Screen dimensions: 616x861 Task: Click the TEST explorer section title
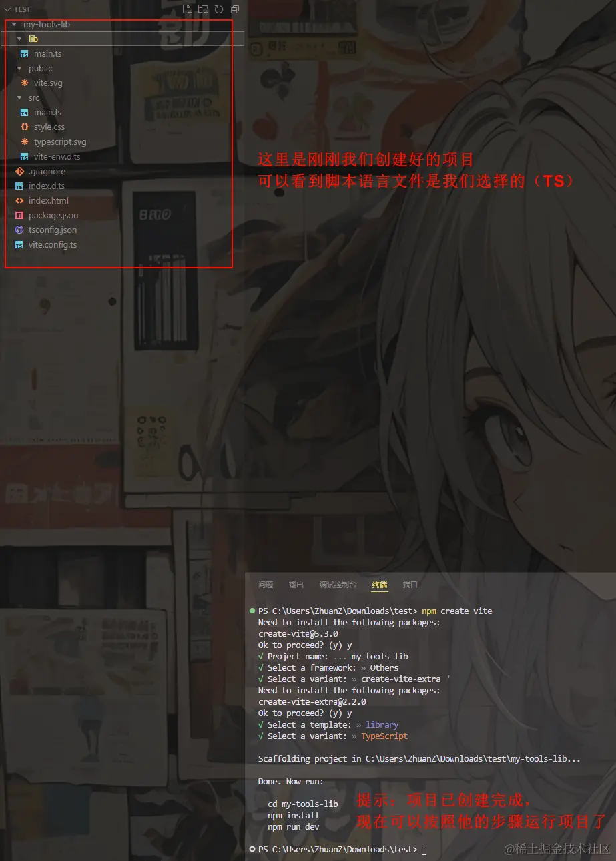[x=22, y=10]
